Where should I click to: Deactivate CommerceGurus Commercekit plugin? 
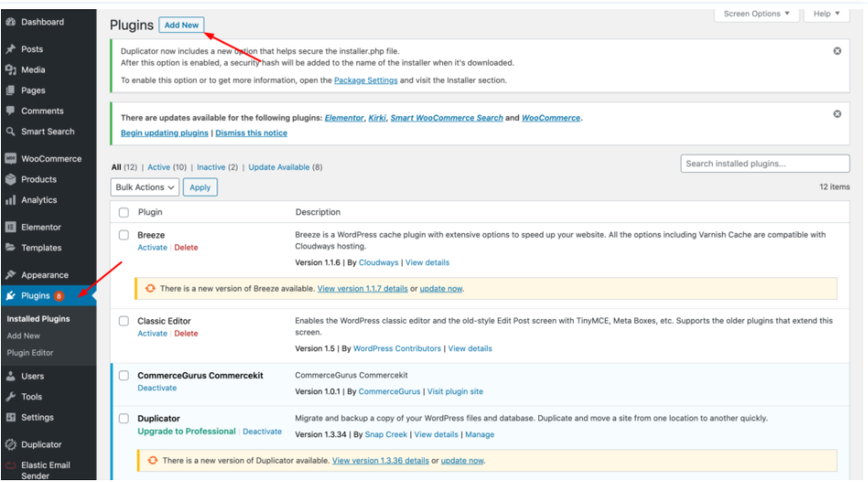coord(157,388)
